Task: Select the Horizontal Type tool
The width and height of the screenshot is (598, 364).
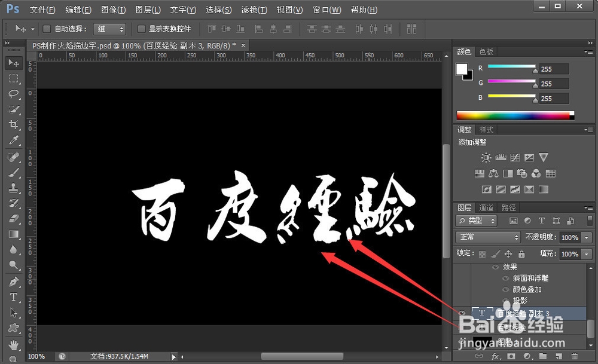Action: tap(14, 297)
